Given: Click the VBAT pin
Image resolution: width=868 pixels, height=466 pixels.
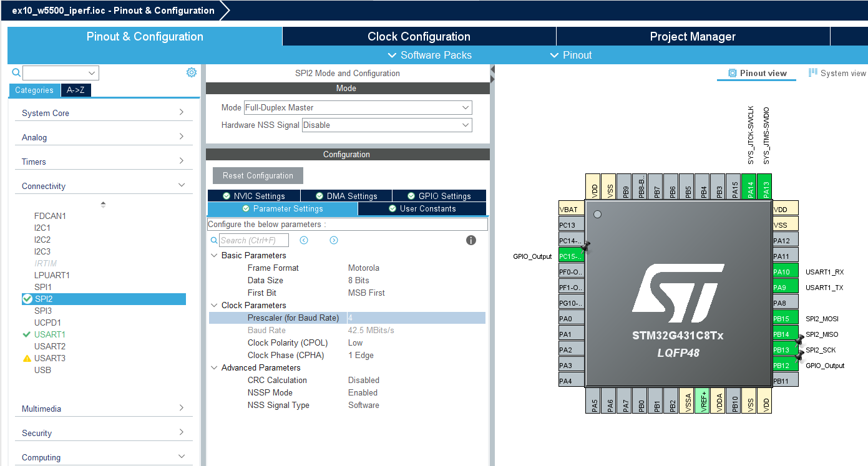Looking at the screenshot, I should tap(571, 210).
